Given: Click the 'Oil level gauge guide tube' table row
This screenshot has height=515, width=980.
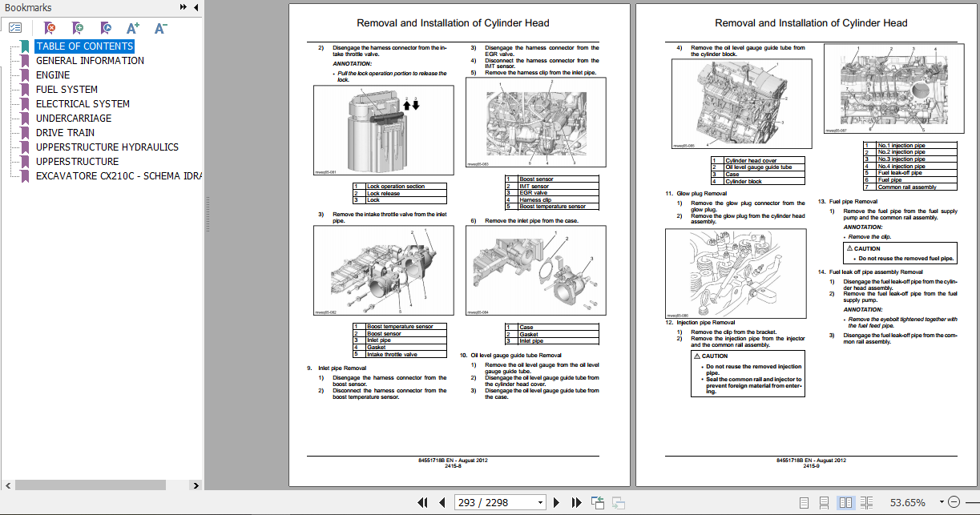Looking at the screenshot, I should coord(758,167).
